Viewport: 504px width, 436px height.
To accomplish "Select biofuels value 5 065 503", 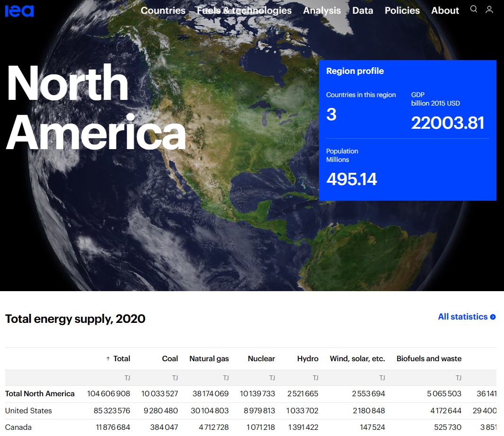I will (x=444, y=393).
